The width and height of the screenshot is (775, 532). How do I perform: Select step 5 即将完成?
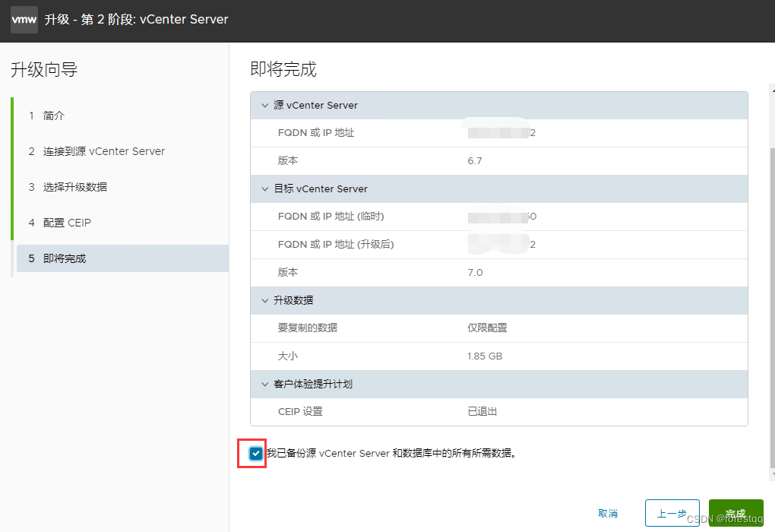(x=122, y=258)
